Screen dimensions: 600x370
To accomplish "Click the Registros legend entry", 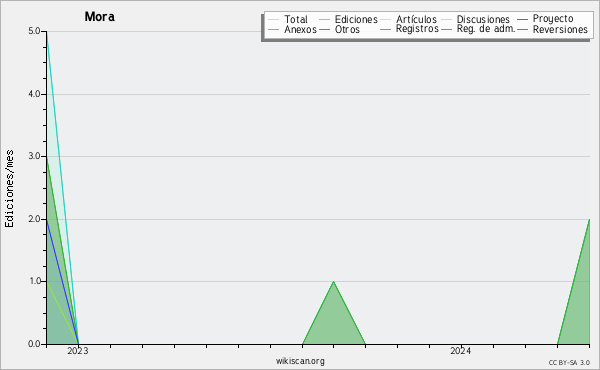I will point(417,29).
